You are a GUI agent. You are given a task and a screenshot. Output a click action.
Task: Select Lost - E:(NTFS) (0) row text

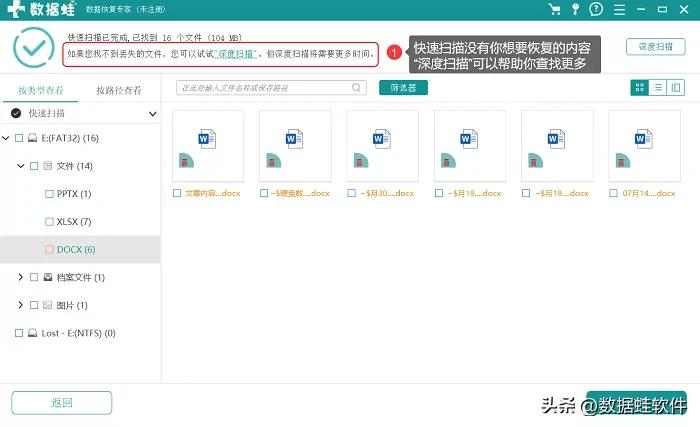tap(79, 333)
